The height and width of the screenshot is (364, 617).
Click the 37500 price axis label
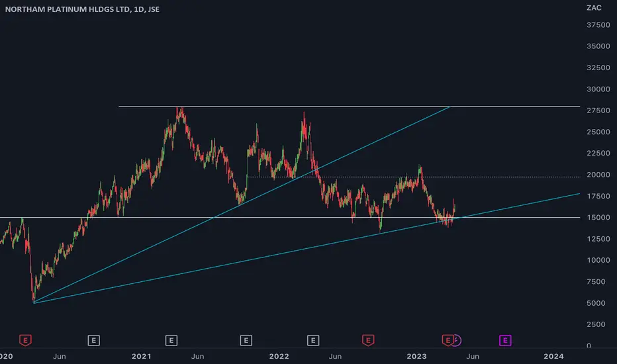click(x=598, y=24)
